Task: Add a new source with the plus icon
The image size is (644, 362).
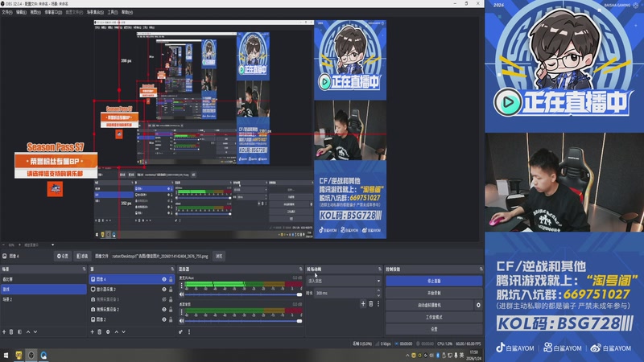Action: (92, 331)
